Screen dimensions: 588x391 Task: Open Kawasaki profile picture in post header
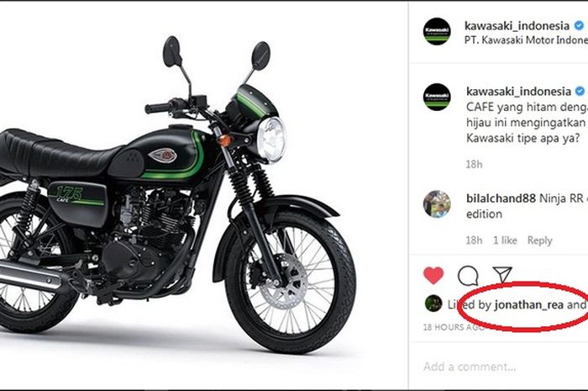437,32
